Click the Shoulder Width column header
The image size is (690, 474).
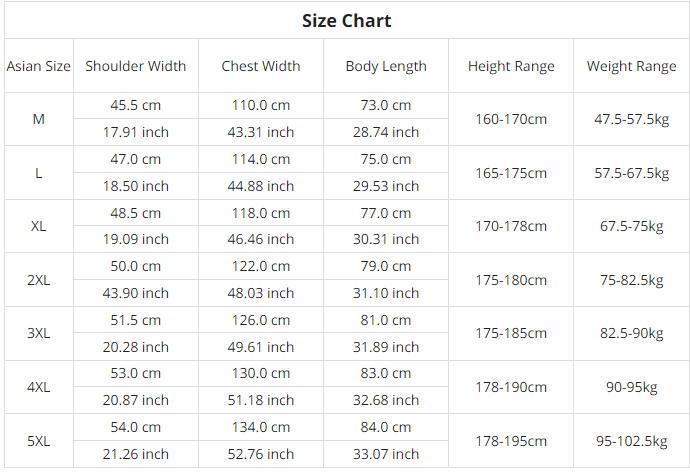point(136,66)
